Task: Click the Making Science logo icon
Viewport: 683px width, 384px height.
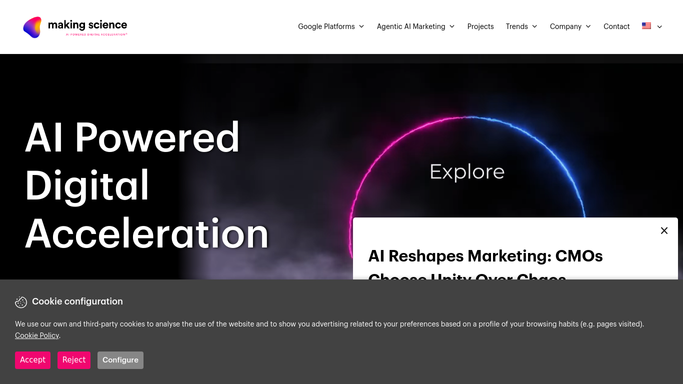Action: 33,27
